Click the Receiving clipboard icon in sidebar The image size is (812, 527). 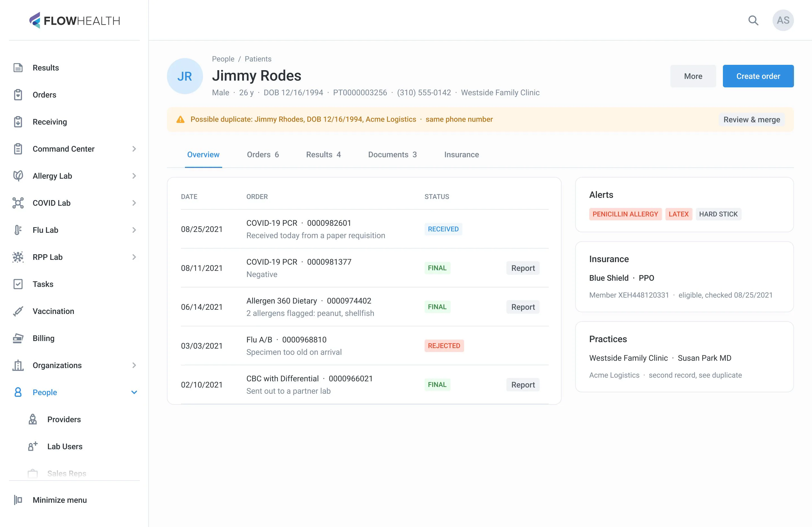coord(18,122)
